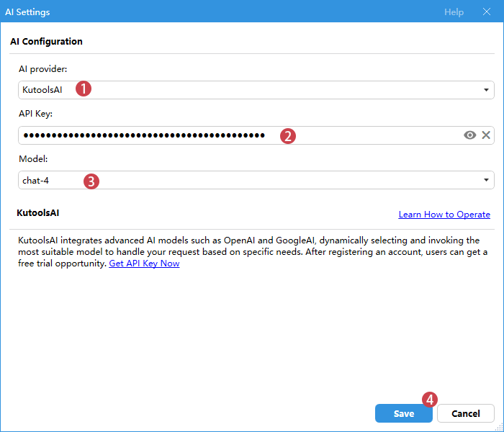Image resolution: width=504 pixels, height=432 pixels.
Task: Click the Model label
Action: pyautogui.click(x=33, y=159)
